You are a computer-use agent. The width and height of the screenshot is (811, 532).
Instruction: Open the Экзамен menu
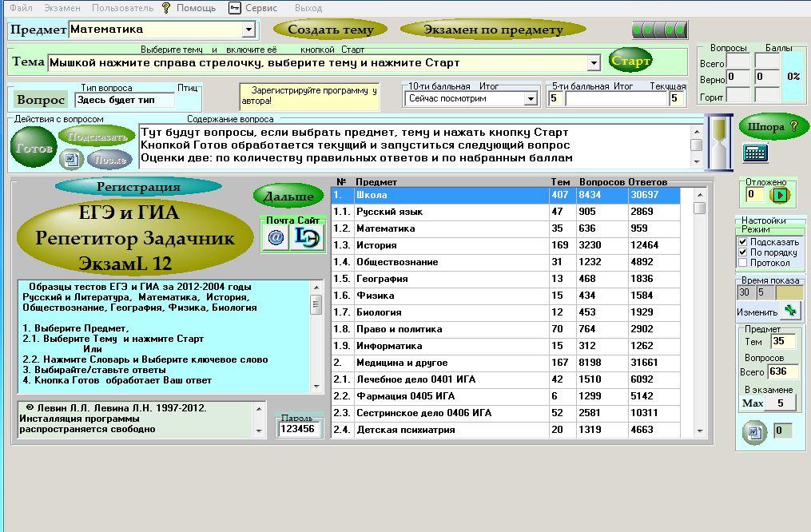(x=62, y=8)
